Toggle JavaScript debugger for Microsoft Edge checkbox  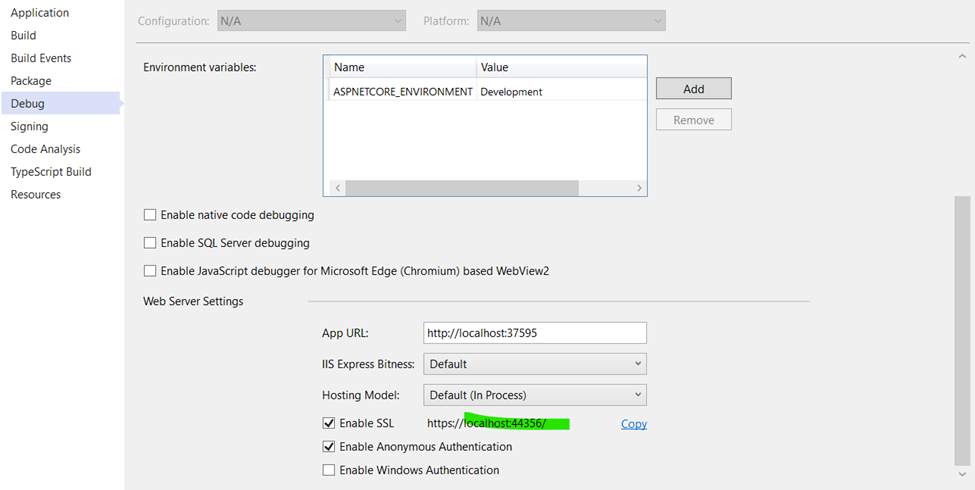pyautogui.click(x=151, y=271)
